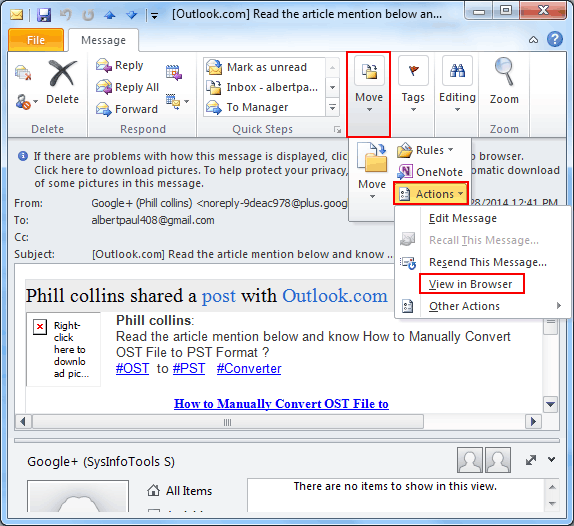Minimize the ribbon with caret icon
This screenshot has height=526, width=574.
click(x=533, y=40)
